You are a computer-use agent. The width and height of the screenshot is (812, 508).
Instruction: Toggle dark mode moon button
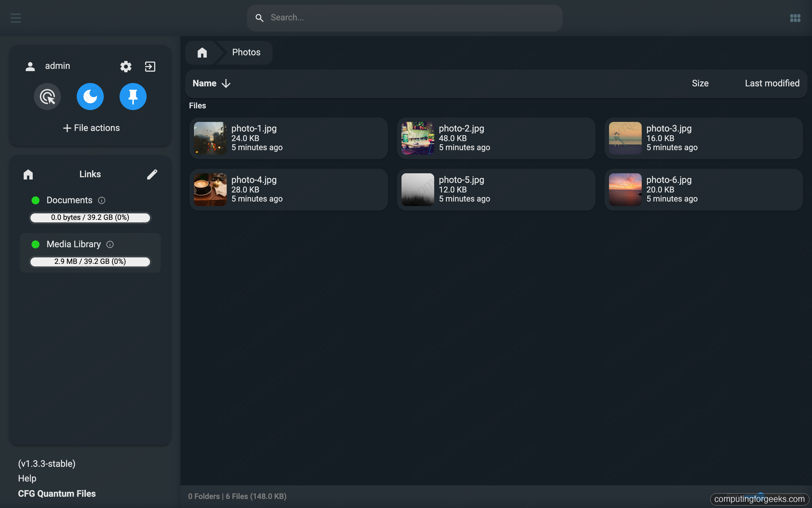point(90,97)
